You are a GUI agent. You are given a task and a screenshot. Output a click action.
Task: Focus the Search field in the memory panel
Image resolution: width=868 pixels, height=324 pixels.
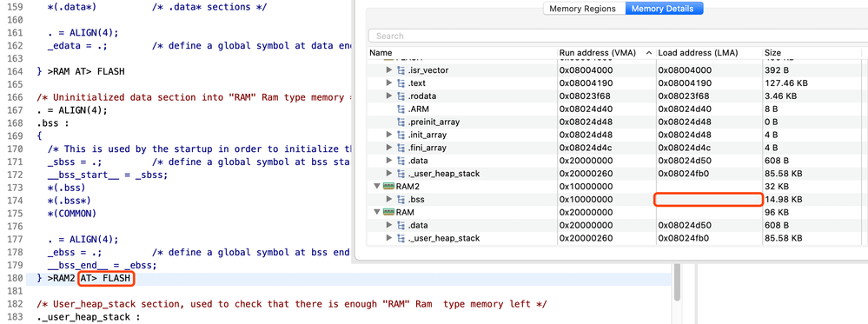click(x=617, y=36)
